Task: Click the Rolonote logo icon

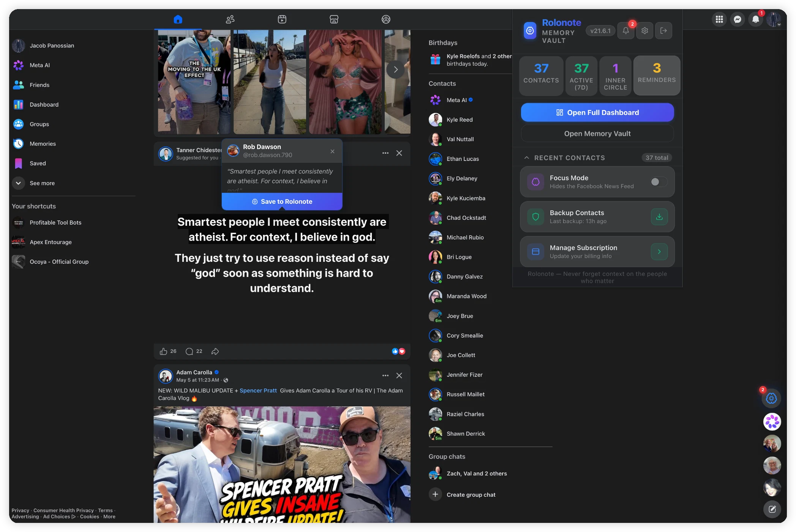Action: click(x=530, y=31)
